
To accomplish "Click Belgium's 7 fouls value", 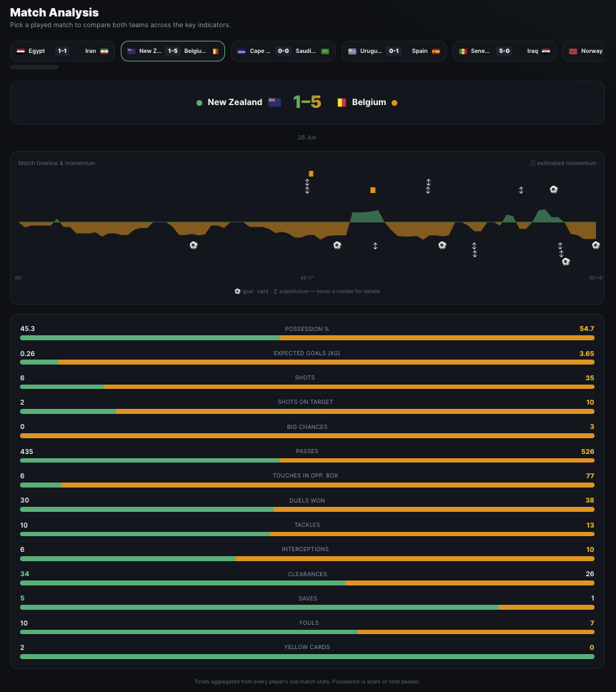I will point(592,623).
